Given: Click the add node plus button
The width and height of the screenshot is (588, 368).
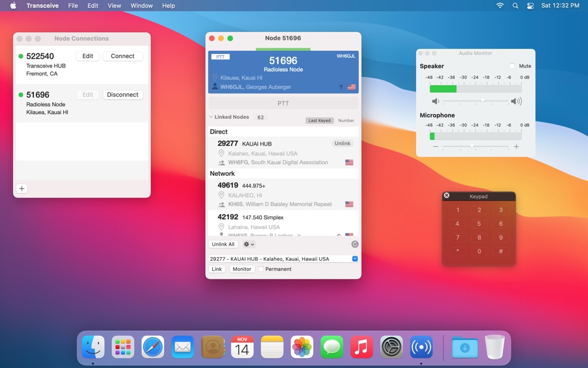Looking at the screenshot, I should (22, 188).
